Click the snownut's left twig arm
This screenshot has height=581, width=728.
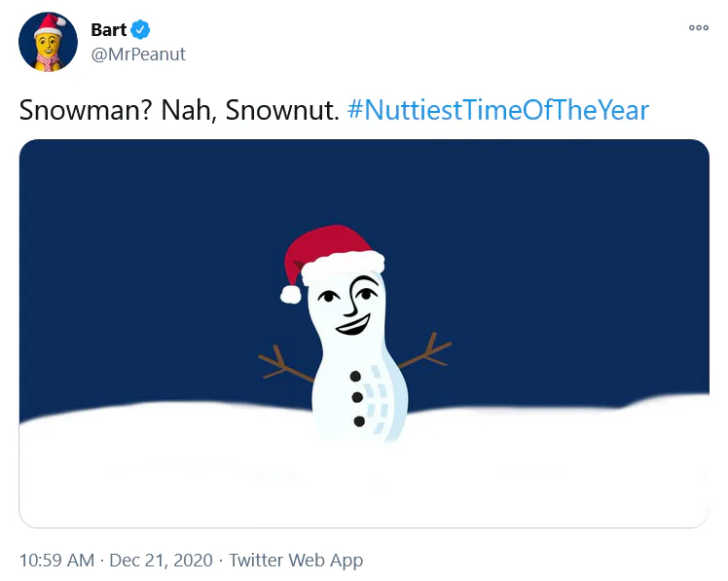[284, 363]
